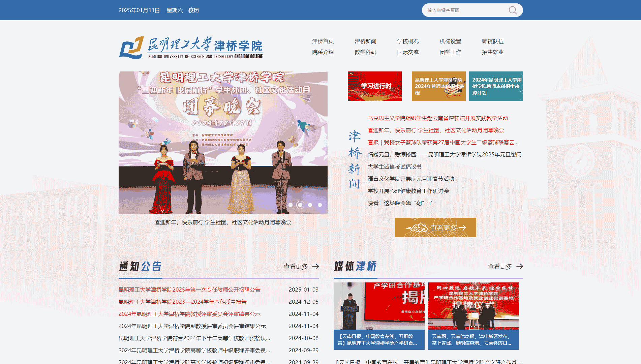Open news 情暖元旦，爱满校园
The height and width of the screenshot is (364, 641).
445,155
